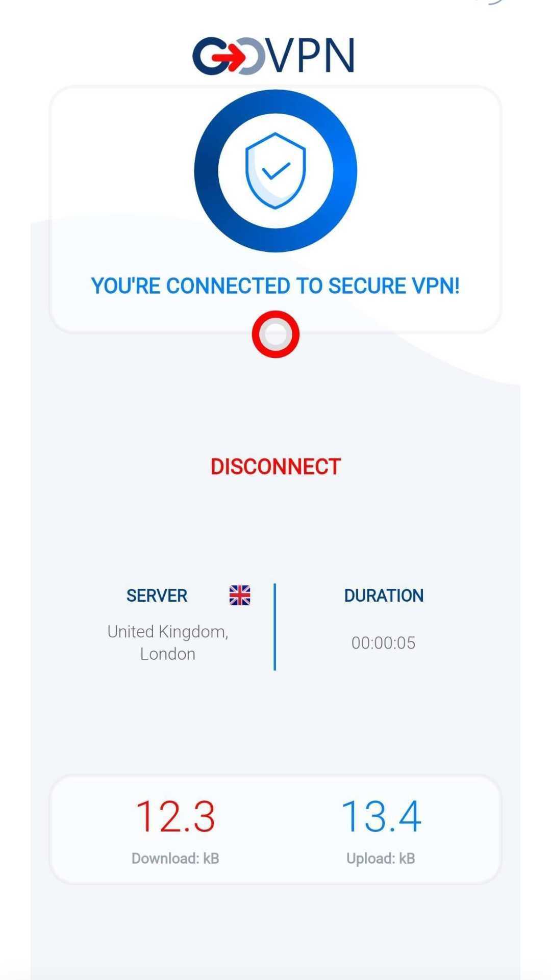Click the GoVPN logo
Image resolution: width=551 pixels, height=980 pixels.
[273, 56]
